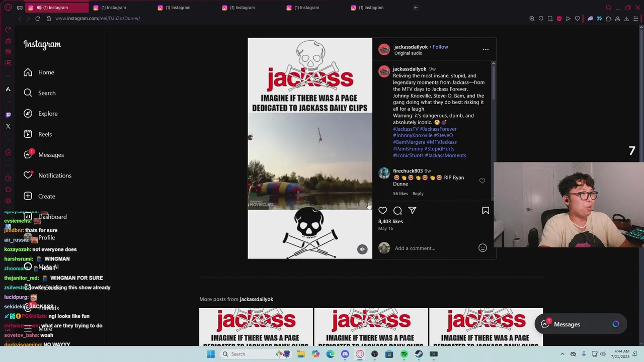Open X in the Opera sidebar
This screenshot has width=644, height=362.
click(x=8, y=126)
